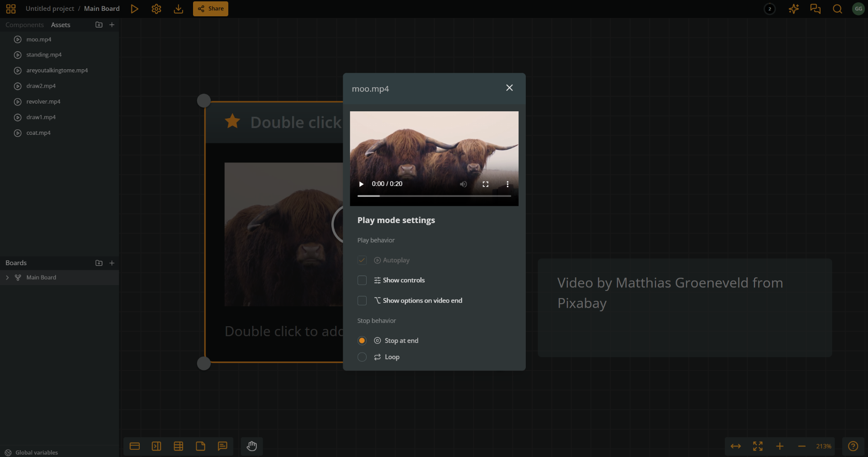
Task: Open the AI sparkle assistant
Action: click(793, 9)
